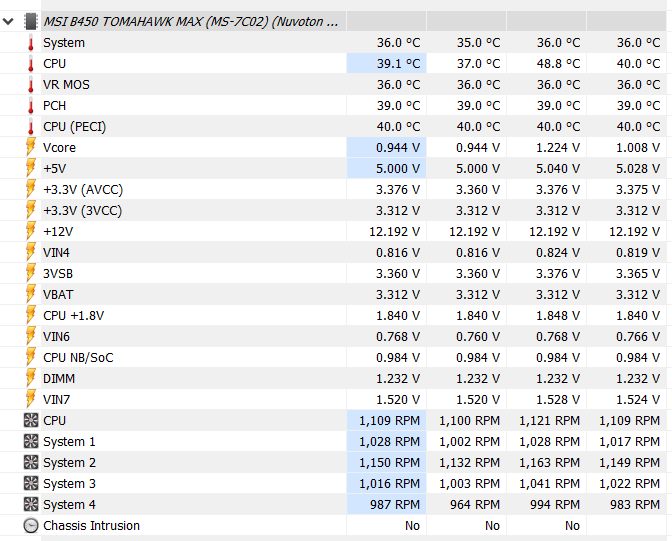Select the CPU NB/SoC voltage row
This screenshot has width=672, height=541.
pos(333,358)
